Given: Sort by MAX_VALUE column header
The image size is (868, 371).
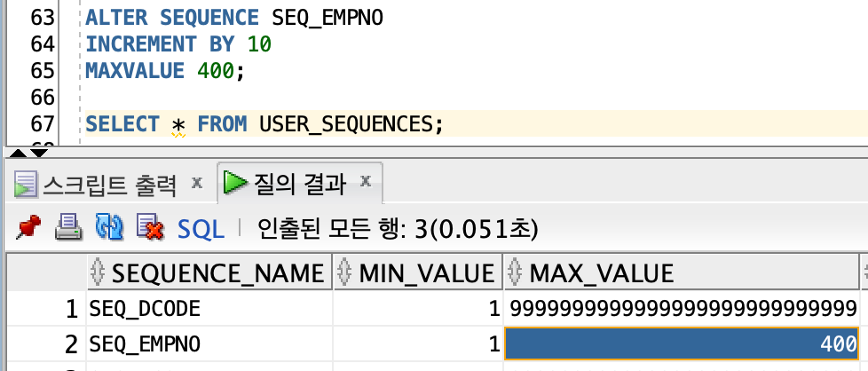Looking at the screenshot, I should coord(681,272).
